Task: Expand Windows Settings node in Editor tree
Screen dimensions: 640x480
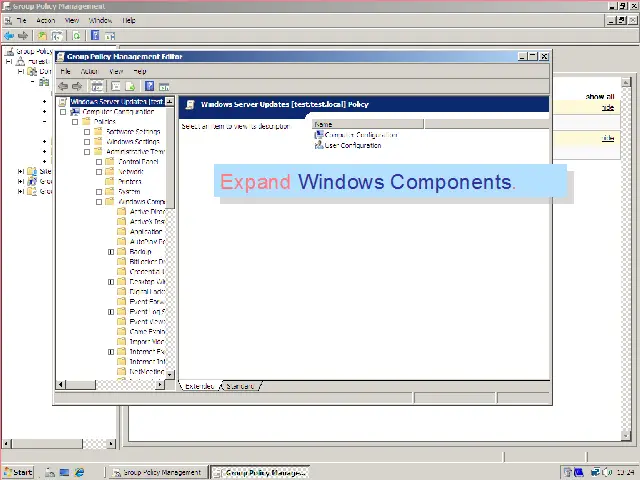Action: click(x=87, y=142)
